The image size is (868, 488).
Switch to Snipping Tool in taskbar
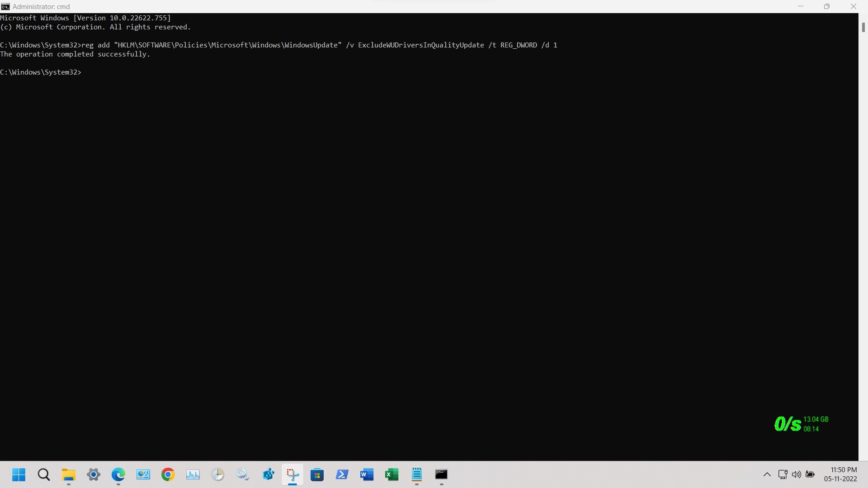(292, 474)
